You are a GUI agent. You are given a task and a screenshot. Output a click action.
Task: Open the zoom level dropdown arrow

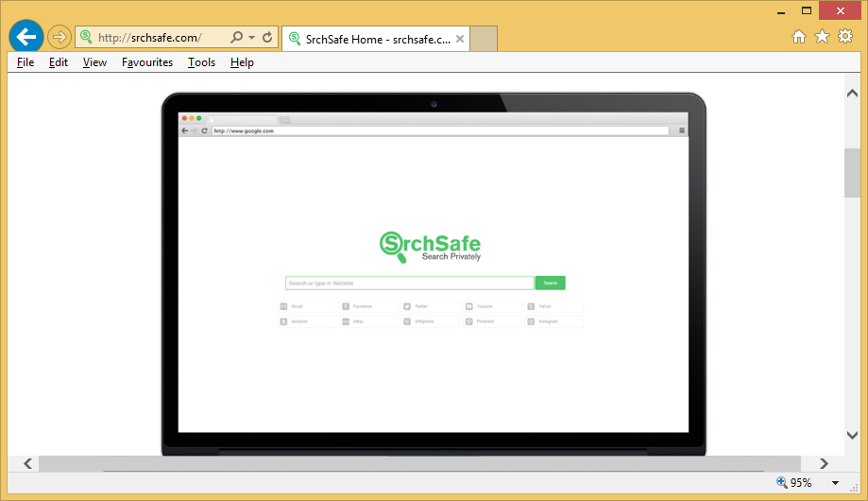pos(835,483)
